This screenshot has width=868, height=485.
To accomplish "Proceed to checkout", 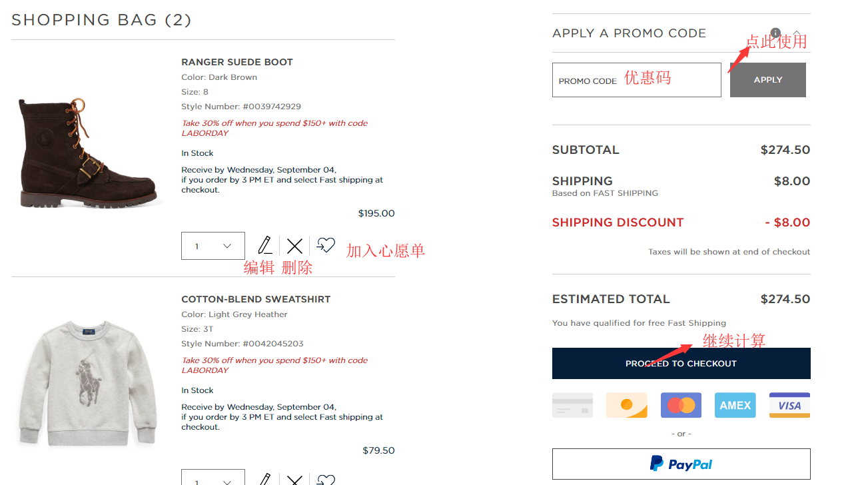I will pyautogui.click(x=681, y=363).
